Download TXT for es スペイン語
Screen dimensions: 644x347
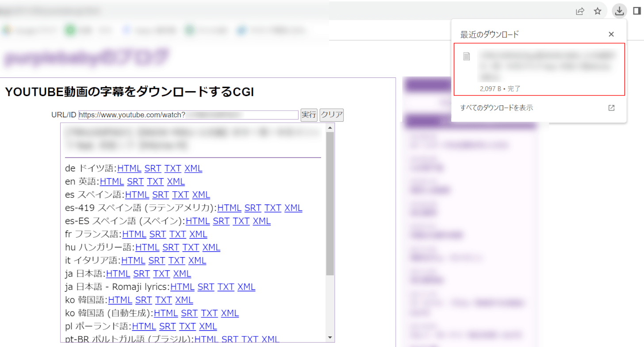point(180,195)
